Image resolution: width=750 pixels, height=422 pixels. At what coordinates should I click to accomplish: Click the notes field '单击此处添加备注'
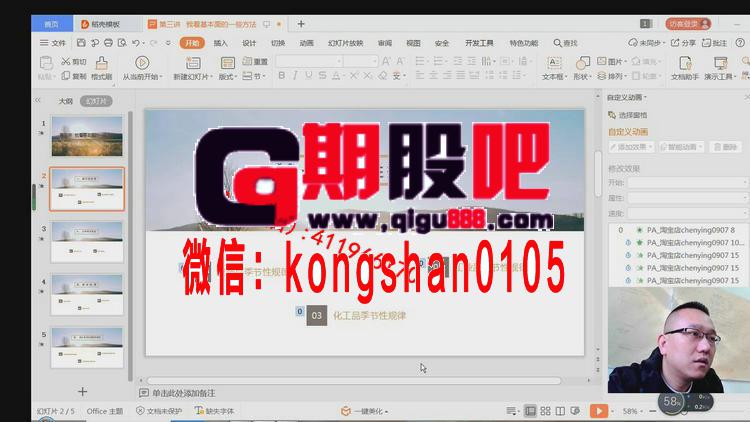184,393
